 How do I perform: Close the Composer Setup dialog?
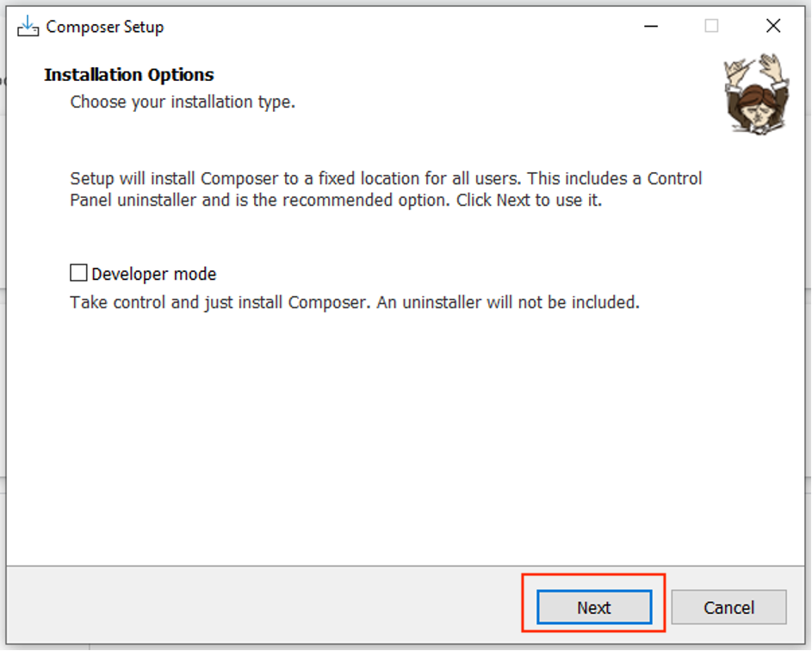click(x=773, y=26)
